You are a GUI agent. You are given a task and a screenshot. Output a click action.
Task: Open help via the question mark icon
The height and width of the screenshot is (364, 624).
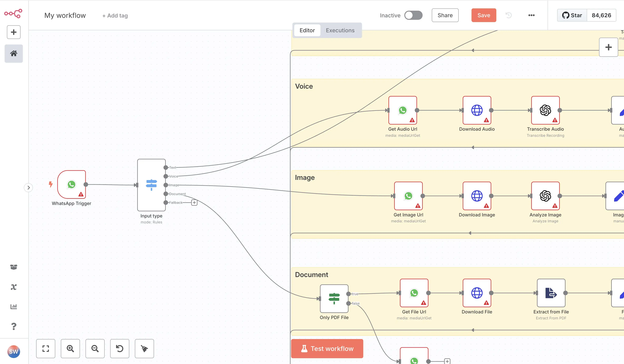click(x=14, y=326)
